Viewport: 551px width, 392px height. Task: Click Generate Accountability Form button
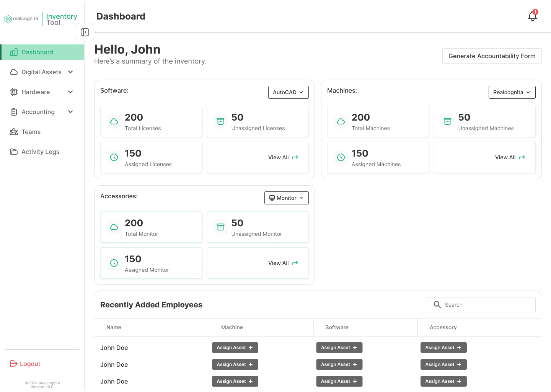[492, 56]
